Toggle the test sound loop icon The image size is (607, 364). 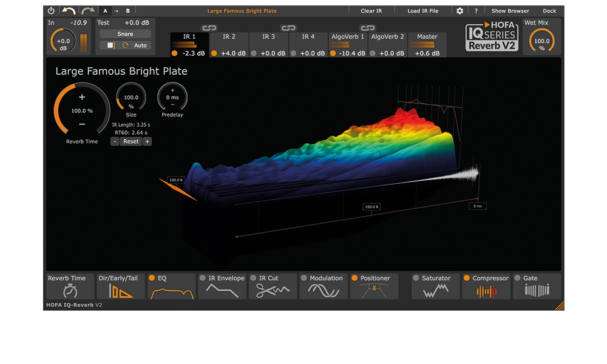pyautogui.click(x=125, y=45)
